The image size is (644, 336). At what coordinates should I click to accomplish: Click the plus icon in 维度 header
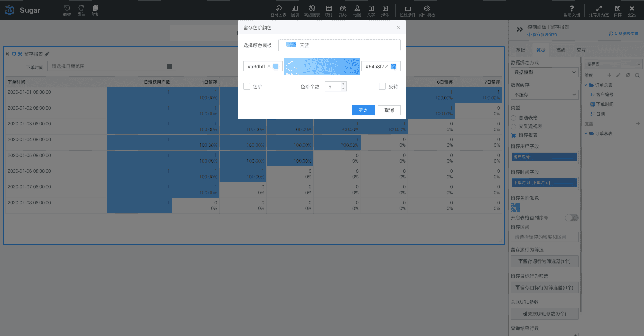609,75
